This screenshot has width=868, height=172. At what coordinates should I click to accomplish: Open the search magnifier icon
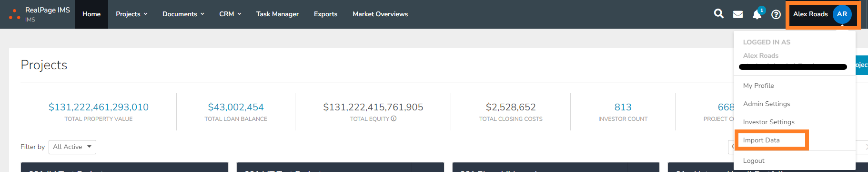(719, 14)
